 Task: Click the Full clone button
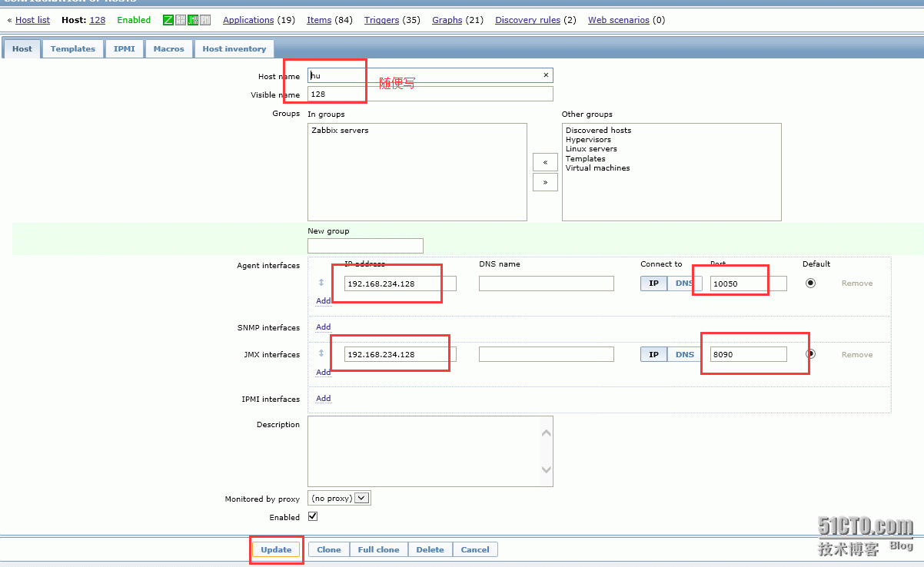378,549
